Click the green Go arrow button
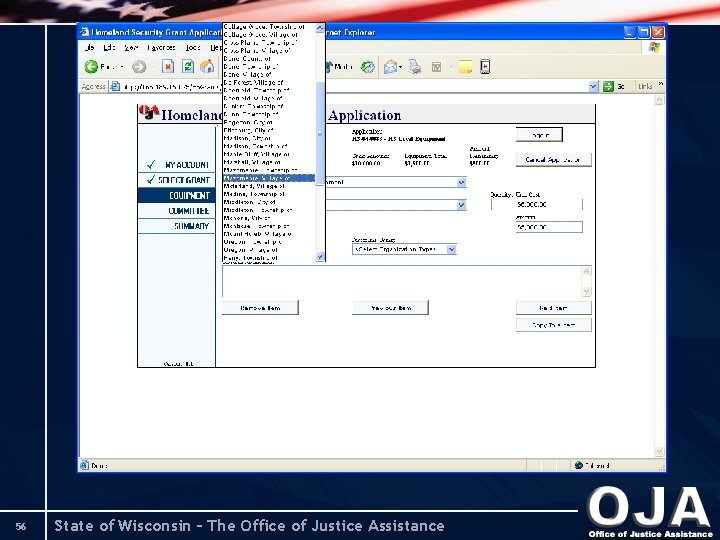 point(608,86)
